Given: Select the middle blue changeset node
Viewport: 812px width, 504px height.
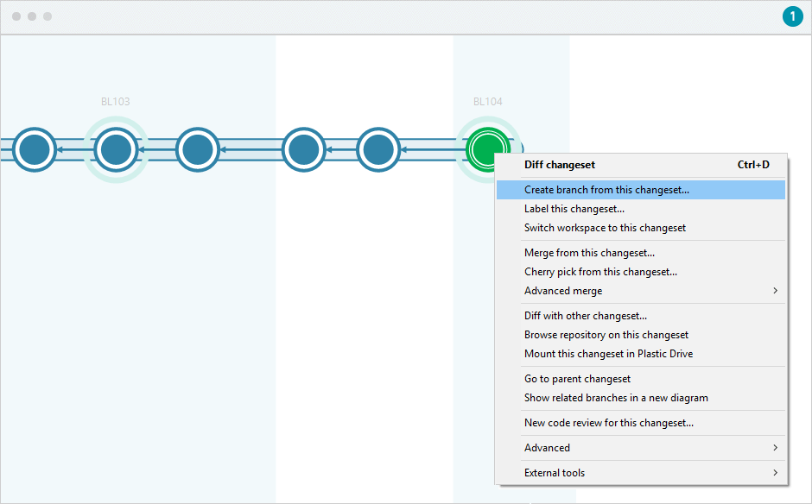Looking at the screenshot, I should [303, 148].
